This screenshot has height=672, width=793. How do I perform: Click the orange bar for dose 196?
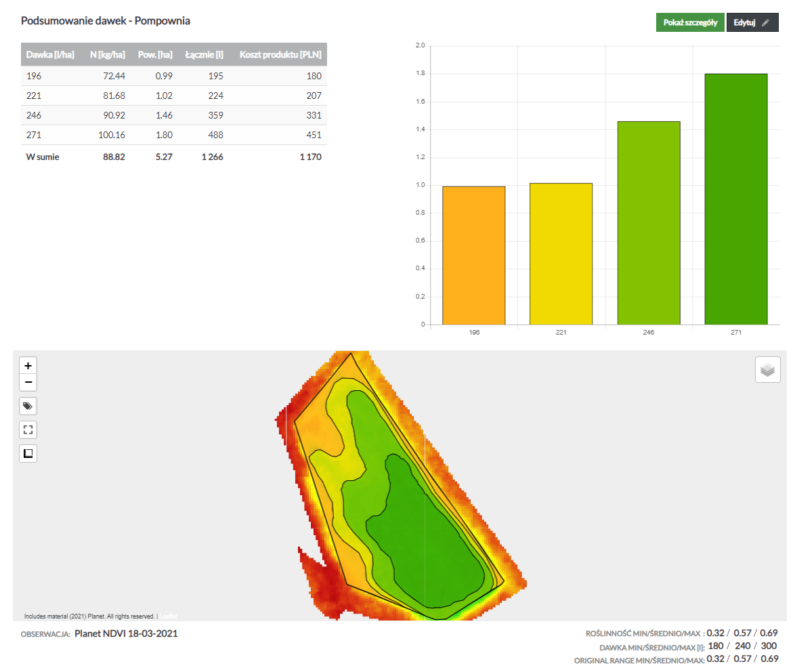pyautogui.click(x=473, y=256)
